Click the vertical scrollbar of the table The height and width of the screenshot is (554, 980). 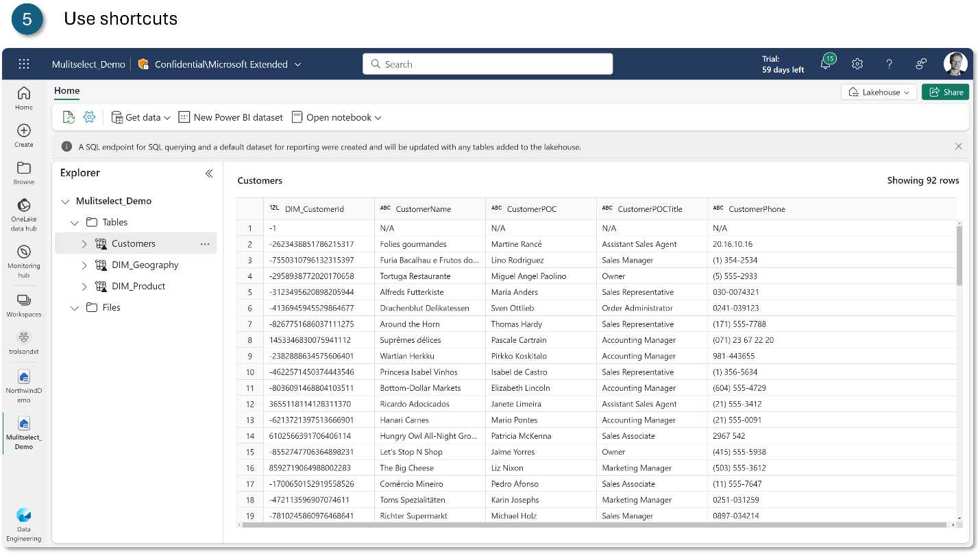(x=959, y=254)
